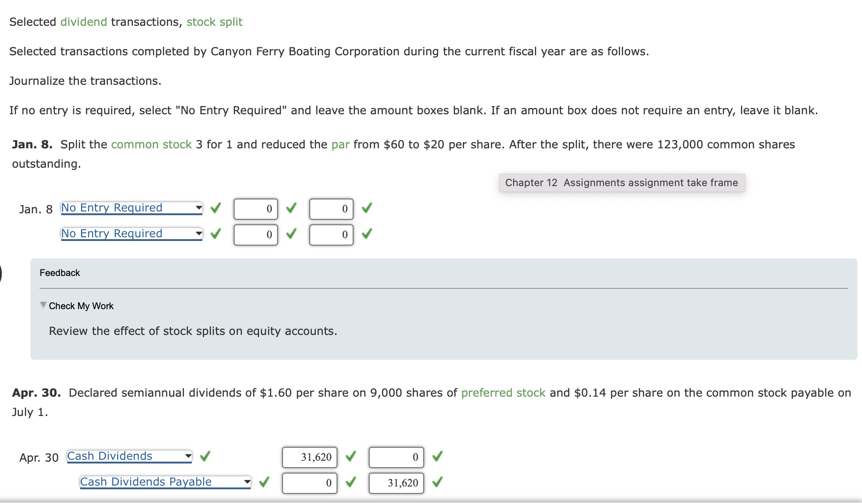The height and width of the screenshot is (504, 862).
Task: Open the dividend glossary link
Action: click(x=83, y=22)
